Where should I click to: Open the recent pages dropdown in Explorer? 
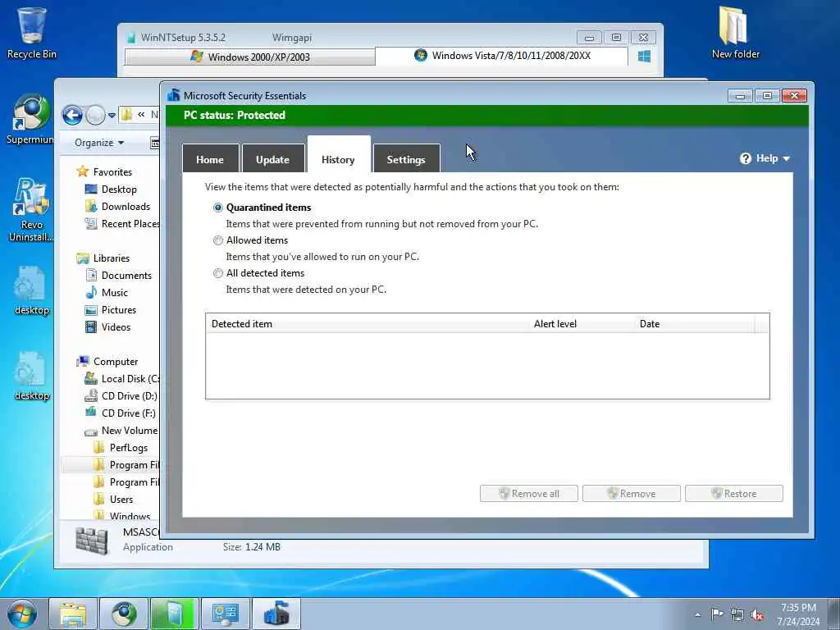(112, 115)
